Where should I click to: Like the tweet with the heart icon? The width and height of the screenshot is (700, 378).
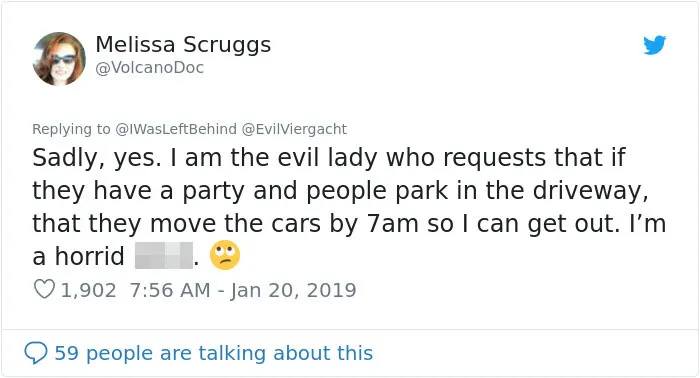click(x=44, y=289)
